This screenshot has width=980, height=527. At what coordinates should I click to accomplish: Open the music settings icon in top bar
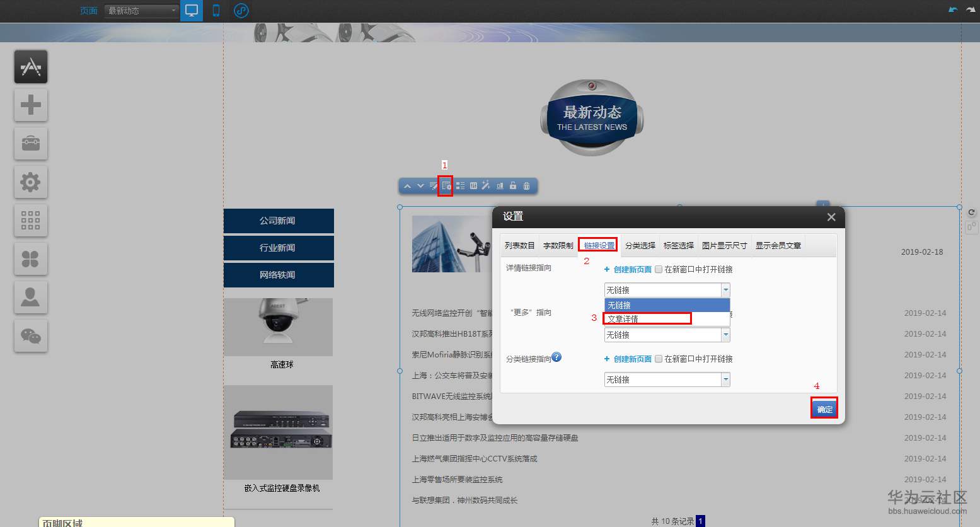tap(241, 10)
